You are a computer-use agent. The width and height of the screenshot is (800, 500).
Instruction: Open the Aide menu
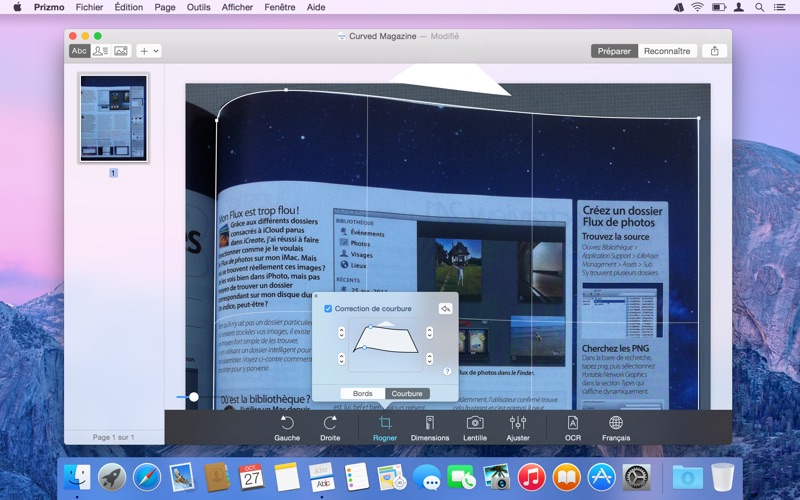coord(316,7)
